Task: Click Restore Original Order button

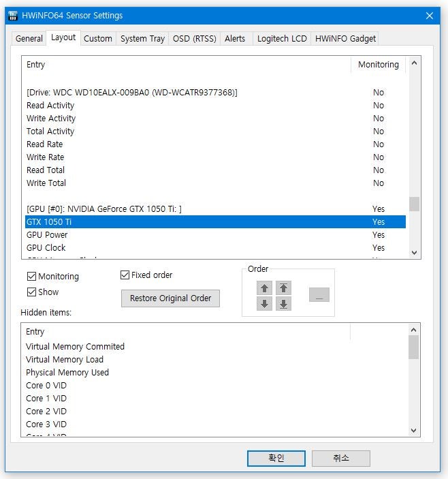Action: pyautogui.click(x=170, y=298)
